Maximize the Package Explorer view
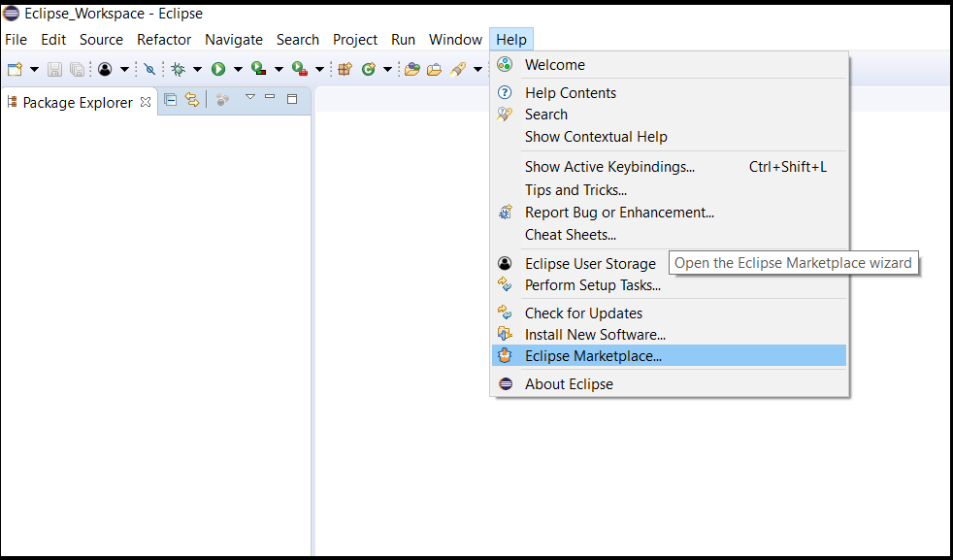The width and height of the screenshot is (953, 560). tap(292, 99)
